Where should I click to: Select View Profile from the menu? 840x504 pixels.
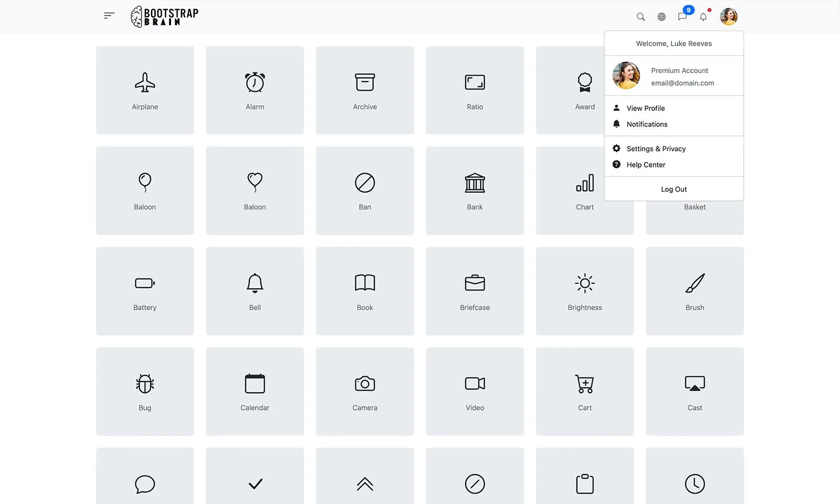coord(645,108)
